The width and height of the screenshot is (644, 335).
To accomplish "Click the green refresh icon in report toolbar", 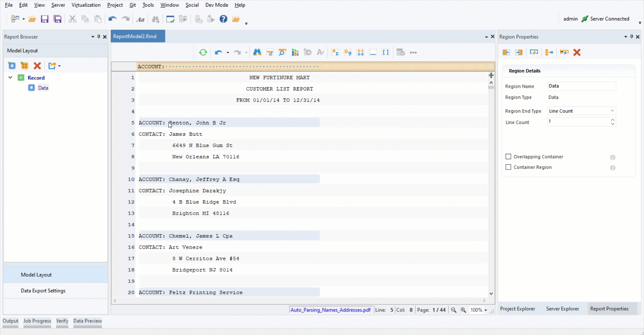I will pyautogui.click(x=203, y=53).
